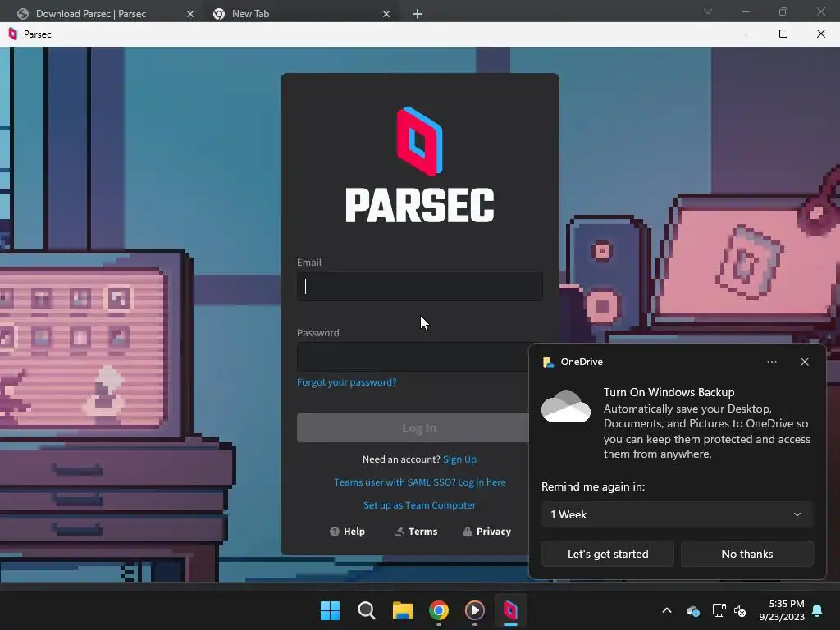Viewport: 840px width, 630px height.
Task: Open Google Chrome from taskbar
Action: click(439, 610)
